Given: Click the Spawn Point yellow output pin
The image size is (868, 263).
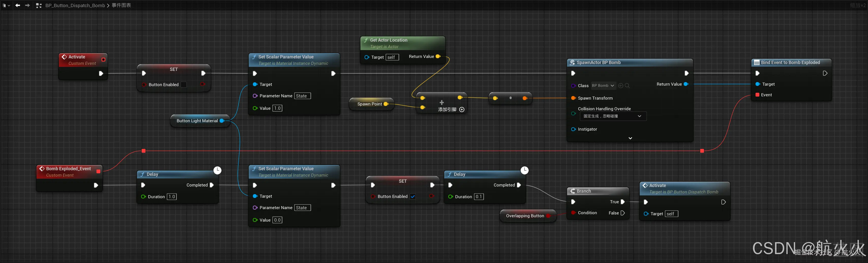Looking at the screenshot, I should tap(386, 104).
